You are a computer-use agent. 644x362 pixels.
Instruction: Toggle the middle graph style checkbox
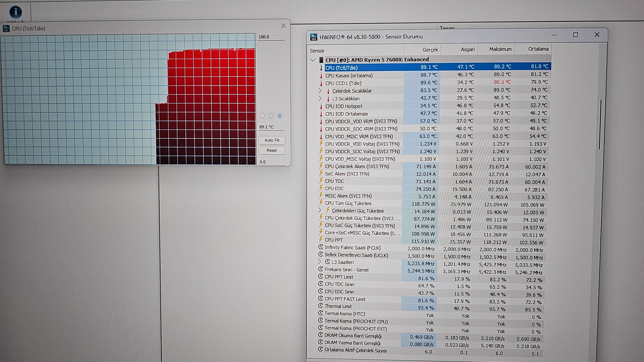click(x=271, y=116)
